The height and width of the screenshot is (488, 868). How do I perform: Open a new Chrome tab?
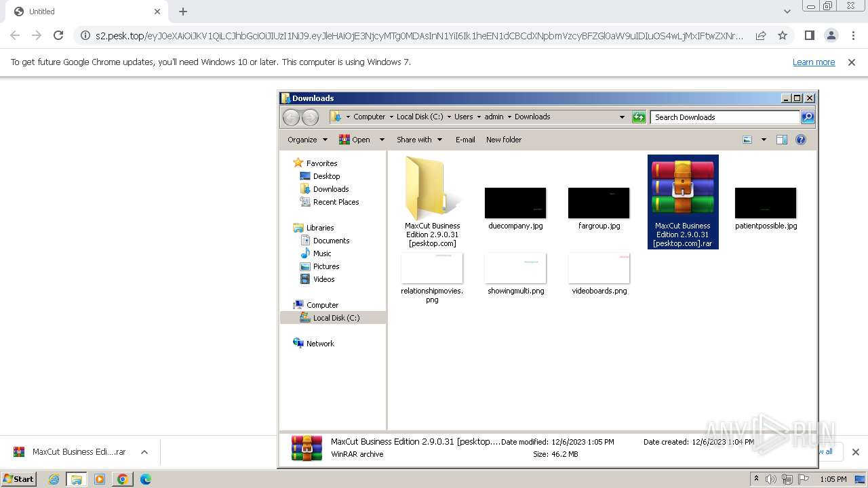click(x=183, y=12)
